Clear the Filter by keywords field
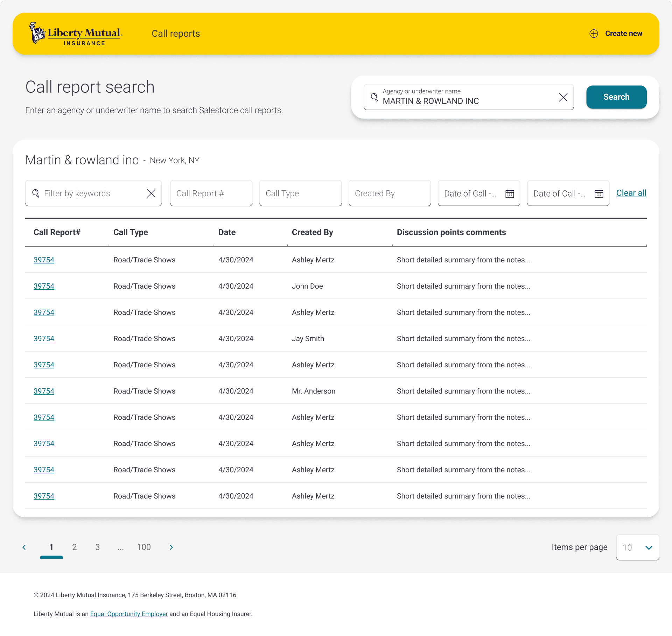The height and width of the screenshot is (636, 672). (151, 193)
